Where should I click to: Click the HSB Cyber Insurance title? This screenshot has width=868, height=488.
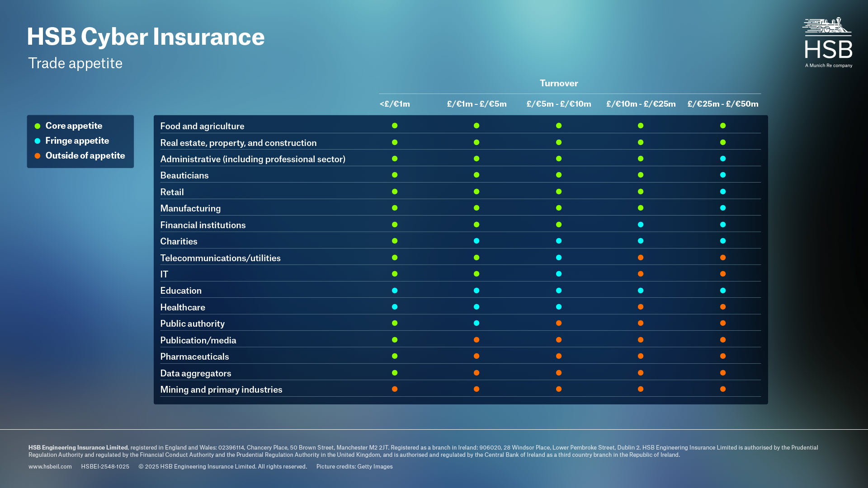pyautogui.click(x=146, y=37)
